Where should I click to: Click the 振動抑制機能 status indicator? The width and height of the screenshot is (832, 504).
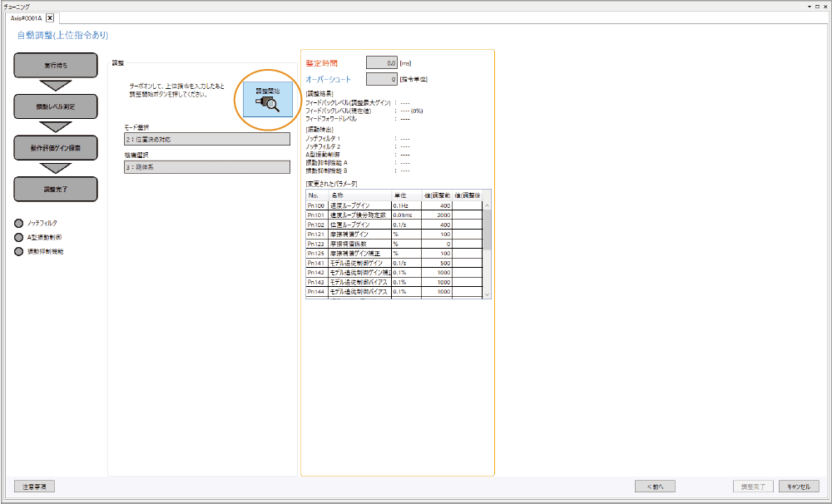point(20,251)
